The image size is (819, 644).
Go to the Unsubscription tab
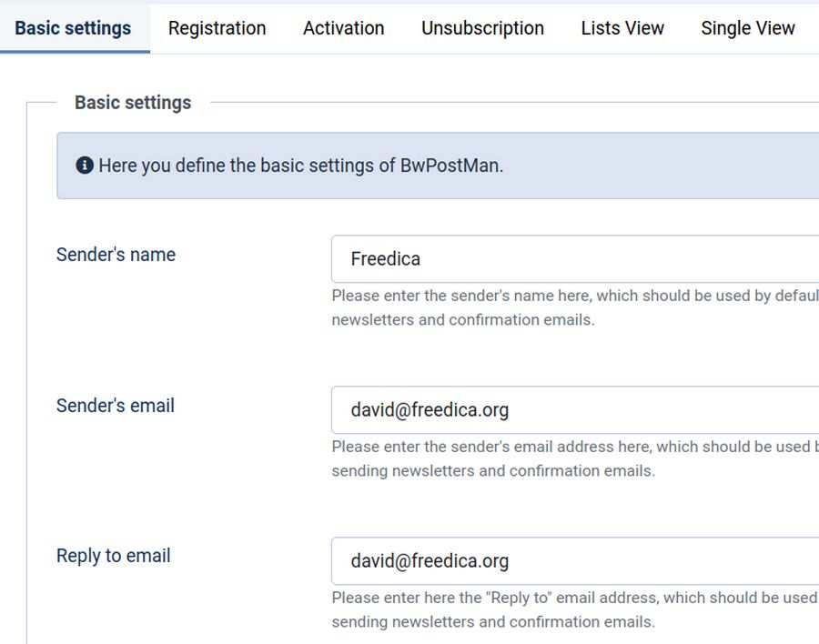tap(482, 28)
